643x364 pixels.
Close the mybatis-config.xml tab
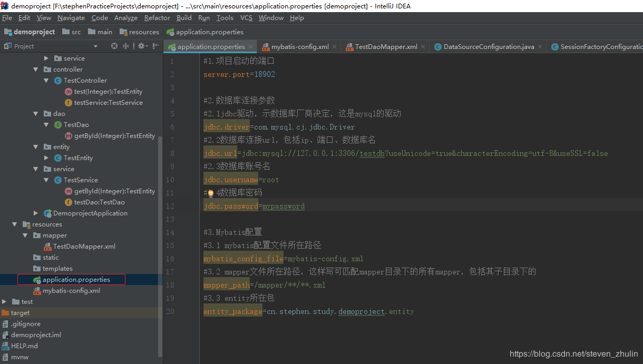(x=334, y=46)
